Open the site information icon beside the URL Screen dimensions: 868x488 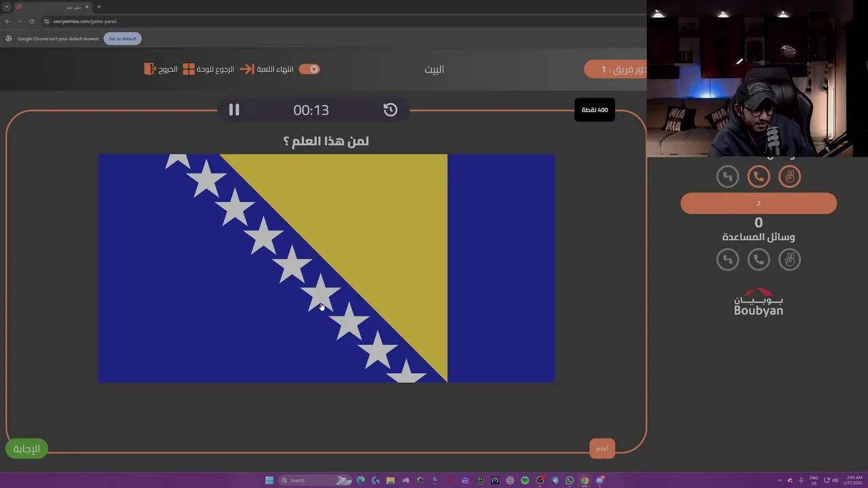(46, 21)
